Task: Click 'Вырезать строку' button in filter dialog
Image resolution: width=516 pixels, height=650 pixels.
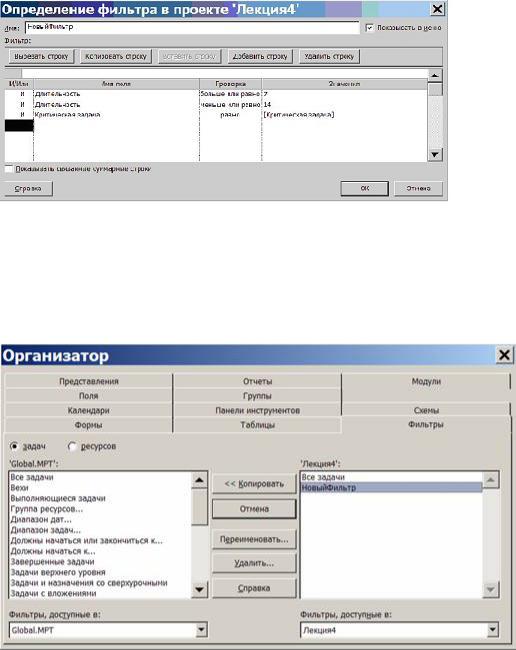Action: 41,56
